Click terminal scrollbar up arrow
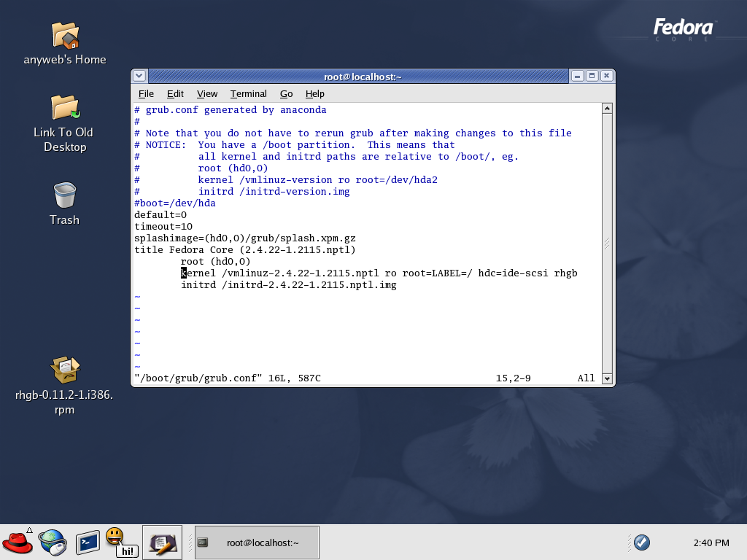Screen dimensions: 747x560 click(x=607, y=109)
